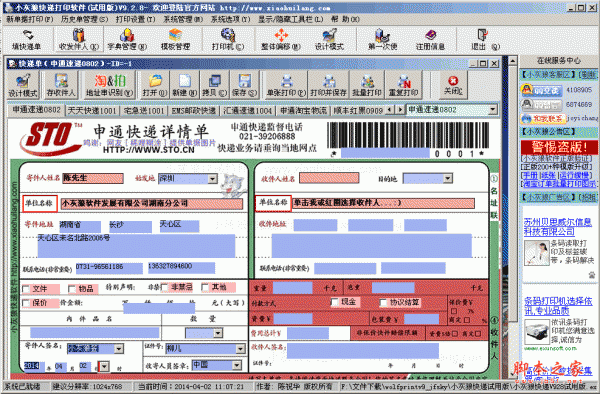Screen dimensions: 600x394
Task: Click the red 关闭 close icon
Action: (x=453, y=85)
